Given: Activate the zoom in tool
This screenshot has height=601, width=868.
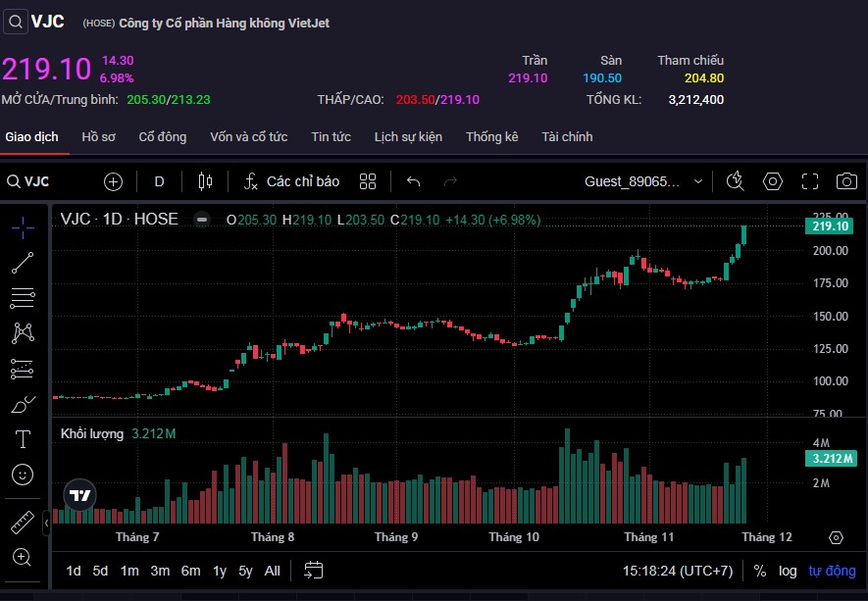Looking at the screenshot, I should (x=23, y=557).
